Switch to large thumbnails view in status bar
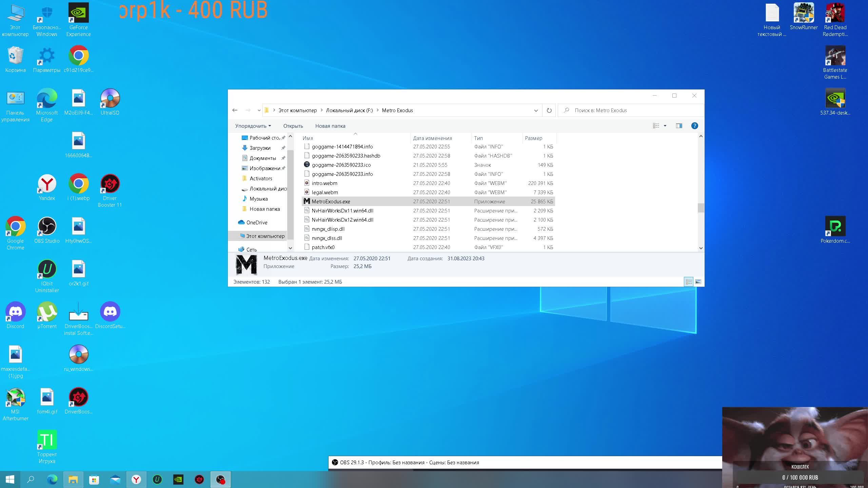 [698, 282]
